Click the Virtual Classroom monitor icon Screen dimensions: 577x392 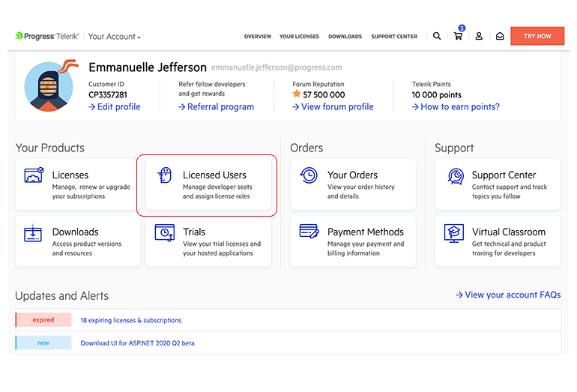(x=454, y=233)
